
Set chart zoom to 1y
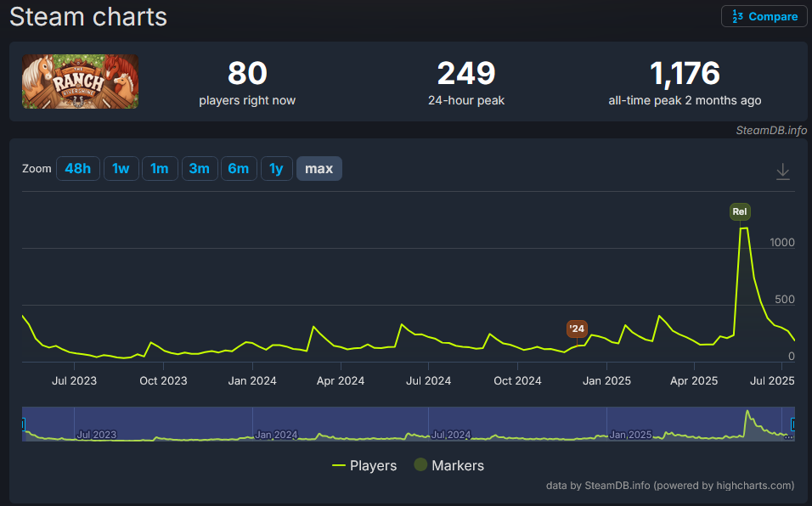tap(277, 169)
